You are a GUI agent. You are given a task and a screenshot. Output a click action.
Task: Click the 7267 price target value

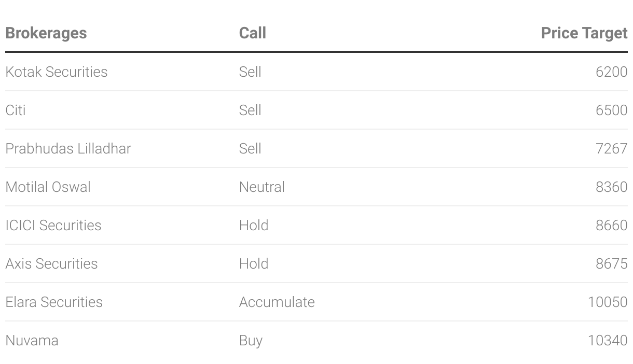point(612,148)
